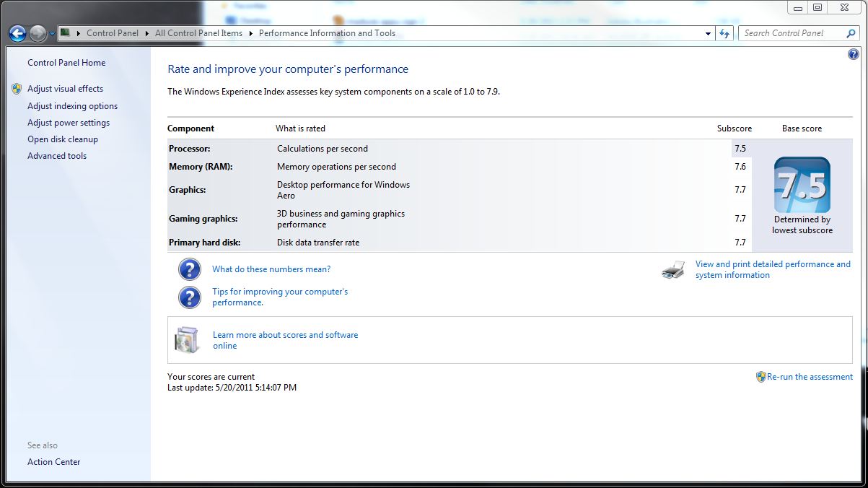This screenshot has height=488, width=868.
Task: Open Advanced tools
Action: click(57, 156)
